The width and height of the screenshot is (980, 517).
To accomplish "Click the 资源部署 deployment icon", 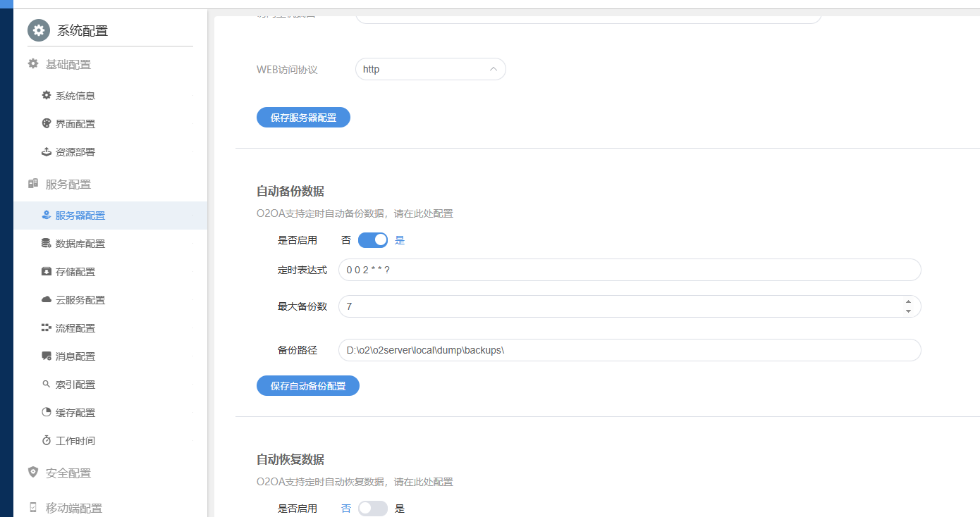I will [47, 151].
